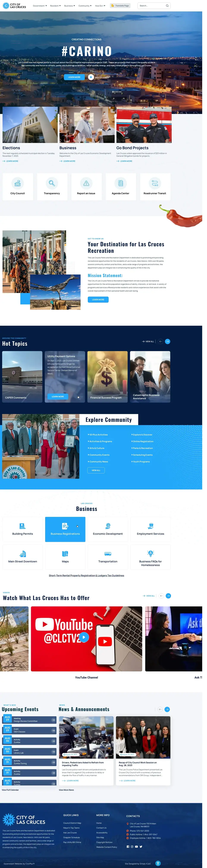Click View All next to Hot Topics
The height and width of the screenshot is (868, 207).
click(148, 341)
